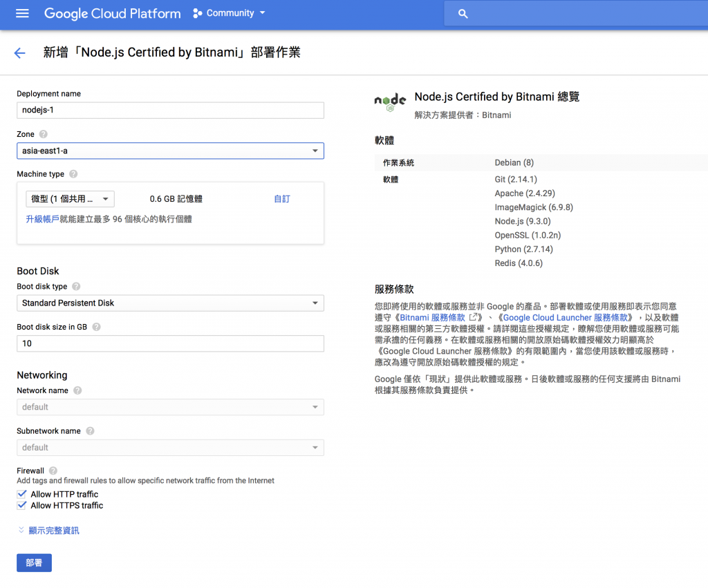Expand 顯示完整資訊 section

pyautogui.click(x=49, y=530)
